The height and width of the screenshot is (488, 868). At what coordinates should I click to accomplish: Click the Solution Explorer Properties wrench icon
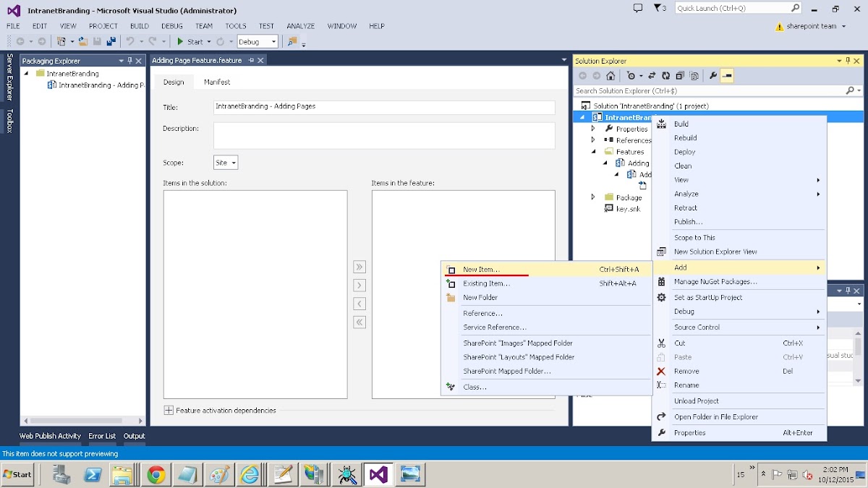pos(713,76)
